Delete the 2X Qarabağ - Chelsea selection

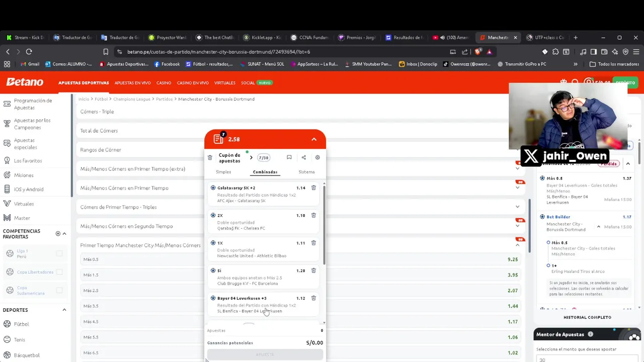[x=313, y=215]
